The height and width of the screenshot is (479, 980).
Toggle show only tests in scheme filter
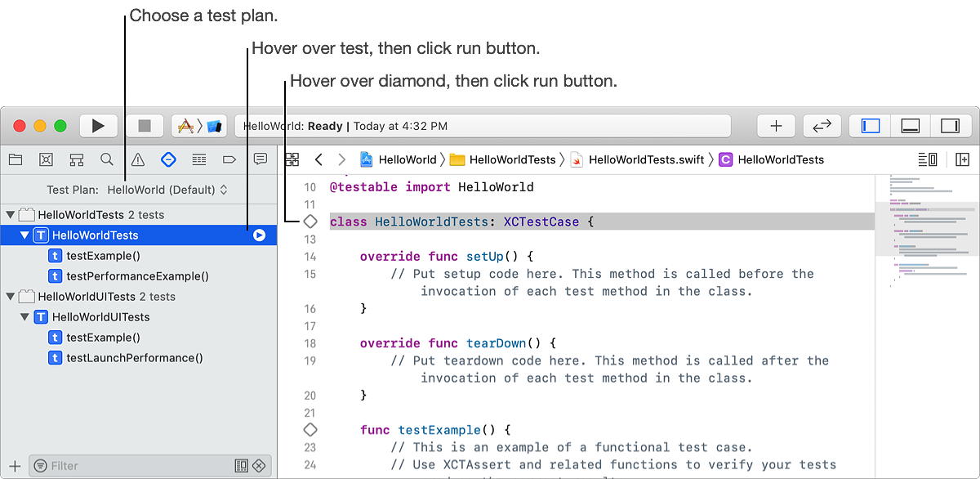pos(241,466)
